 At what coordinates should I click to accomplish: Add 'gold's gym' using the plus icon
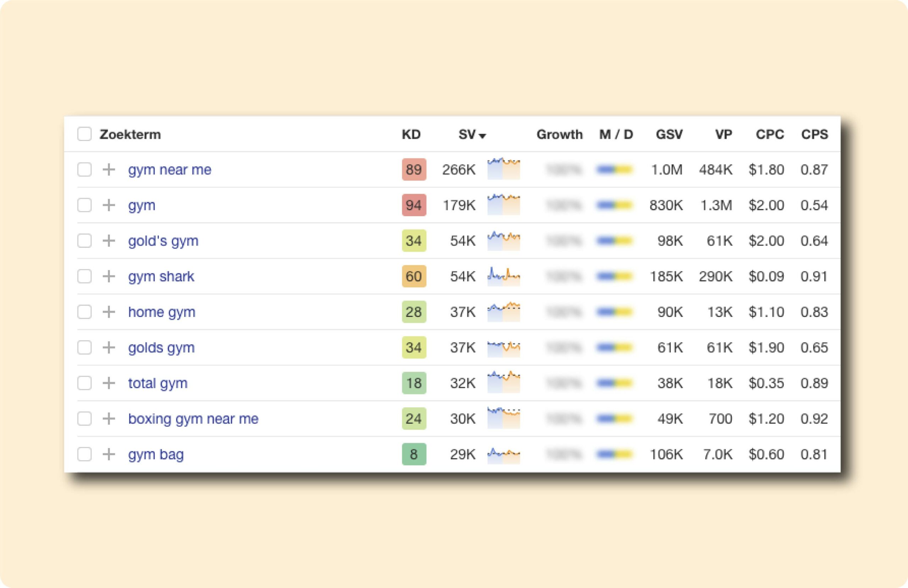pyautogui.click(x=109, y=241)
